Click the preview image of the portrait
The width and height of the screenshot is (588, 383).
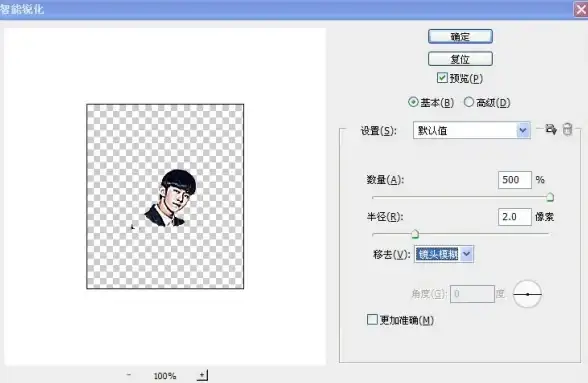click(165, 197)
